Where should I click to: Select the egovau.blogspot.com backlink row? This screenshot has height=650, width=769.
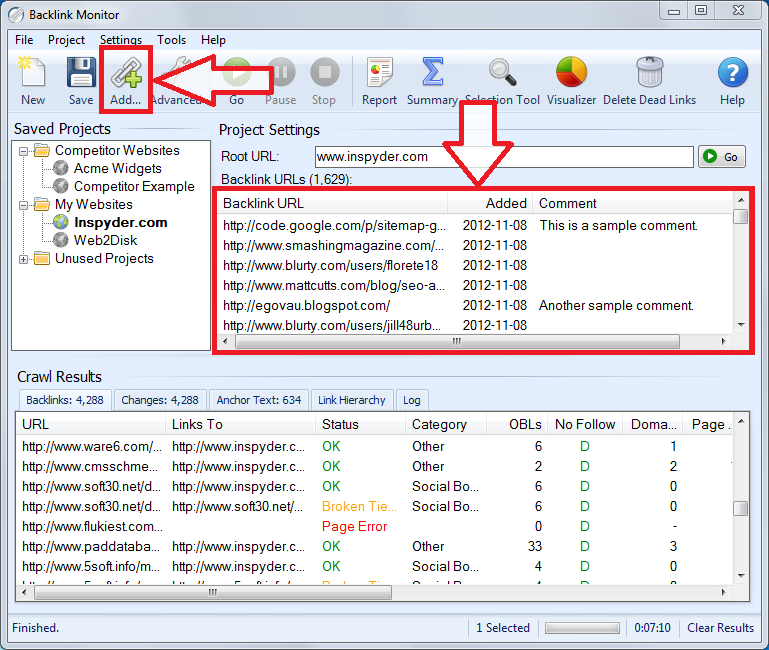pyautogui.click(x=475, y=306)
